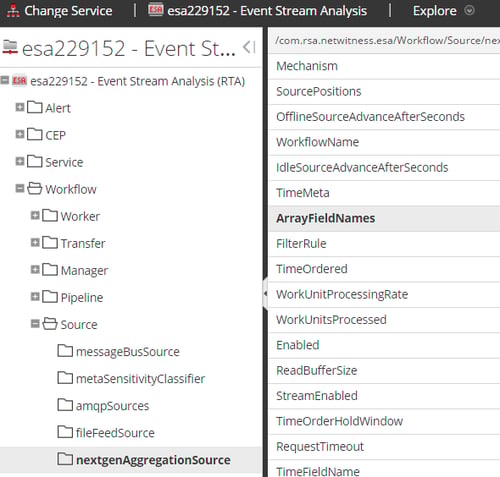Click the StreamEnabled property row
This screenshot has width=500, height=477.
[x=384, y=396]
